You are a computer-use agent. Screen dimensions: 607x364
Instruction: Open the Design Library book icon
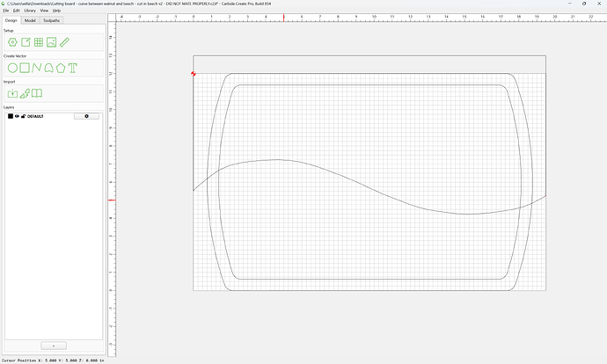(37, 93)
